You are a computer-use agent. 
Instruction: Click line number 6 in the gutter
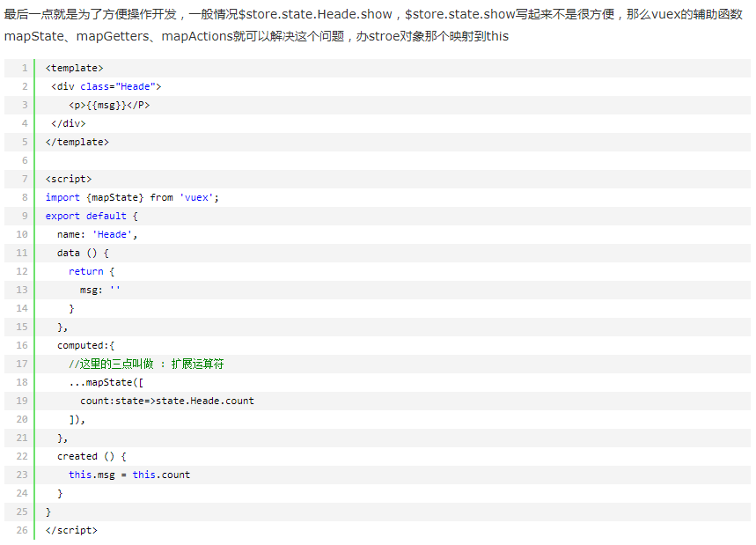click(25, 160)
